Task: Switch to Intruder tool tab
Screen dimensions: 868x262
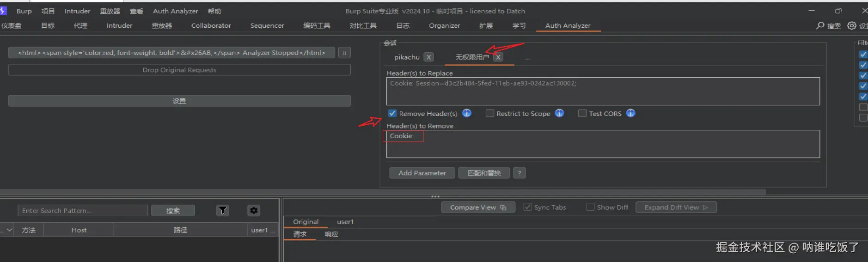Action: pyautogui.click(x=119, y=26)
